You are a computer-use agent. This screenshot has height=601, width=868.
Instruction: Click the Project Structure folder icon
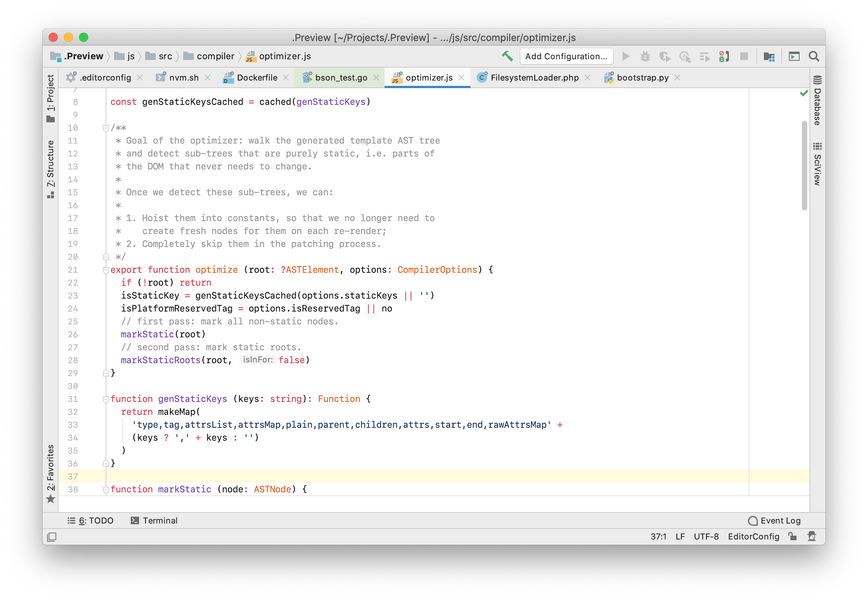coord(769,57)
